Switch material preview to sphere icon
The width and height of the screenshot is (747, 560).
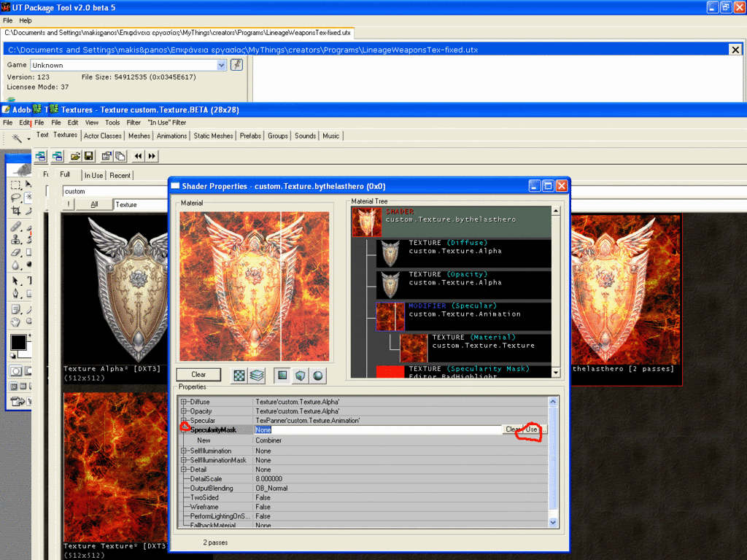317,376
